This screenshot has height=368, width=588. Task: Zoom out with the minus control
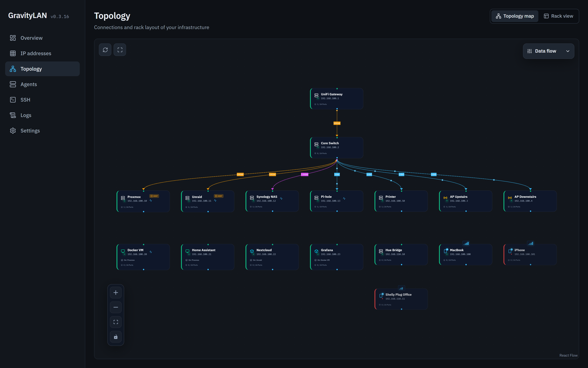[116, 307]
